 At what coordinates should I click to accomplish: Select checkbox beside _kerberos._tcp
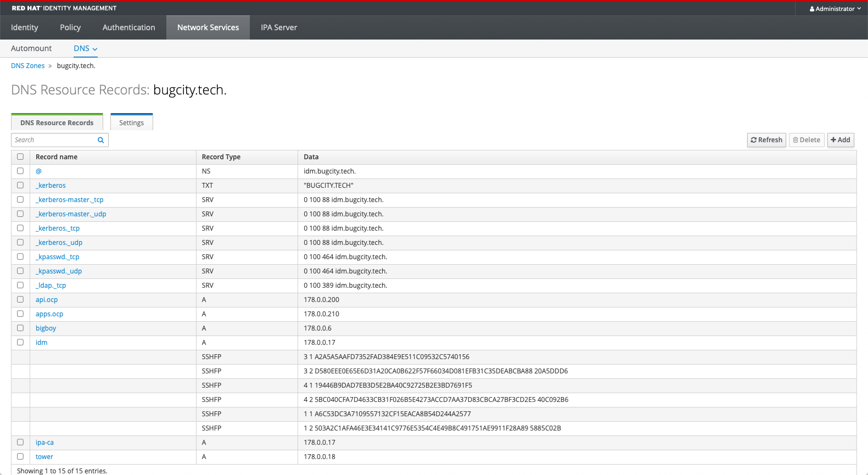(20, 228)
